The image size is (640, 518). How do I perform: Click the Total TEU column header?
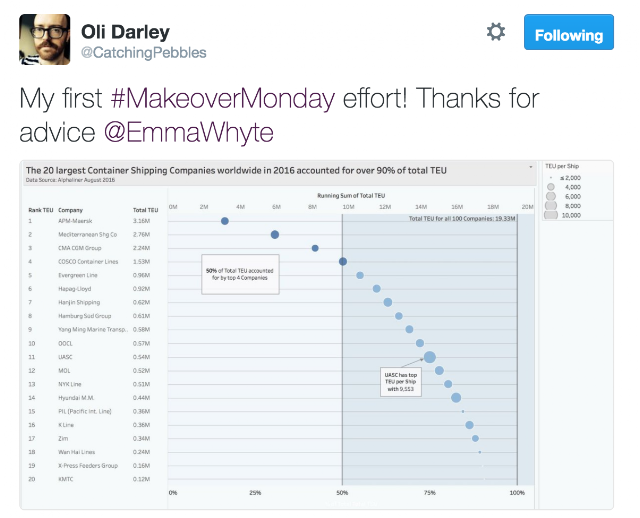pyautogui.click(x=147, y=210)
